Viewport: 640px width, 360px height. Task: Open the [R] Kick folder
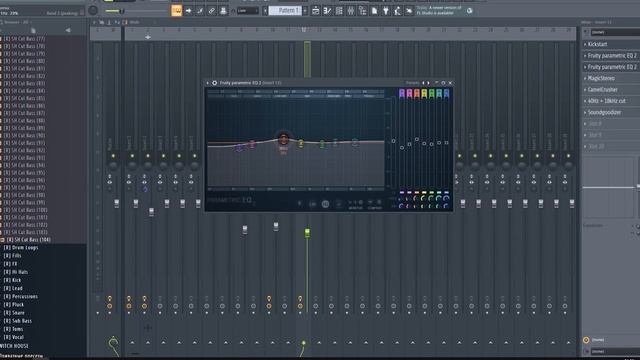(x=13, y=280)
